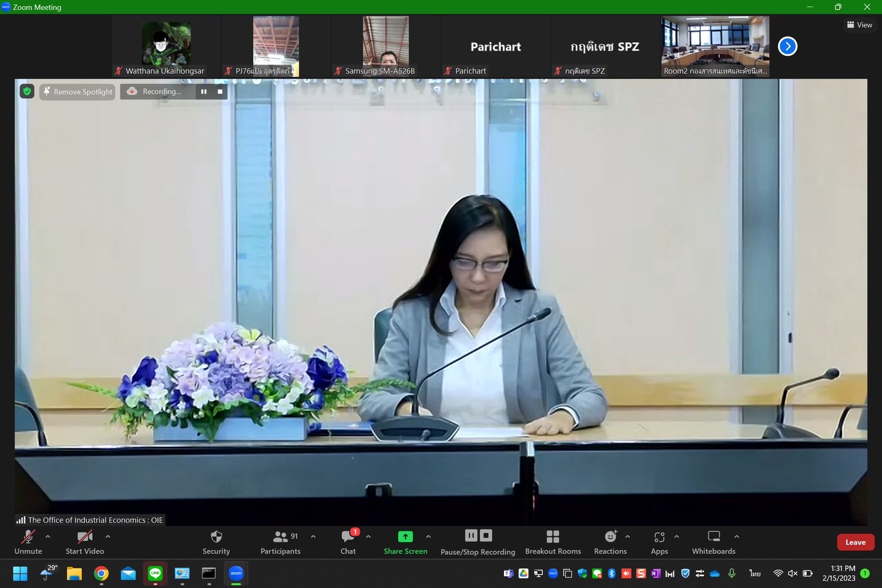Viewport: 882px width, 588px height.
Task: Show next participants with blue arrow
Action: tap(787, 46)
